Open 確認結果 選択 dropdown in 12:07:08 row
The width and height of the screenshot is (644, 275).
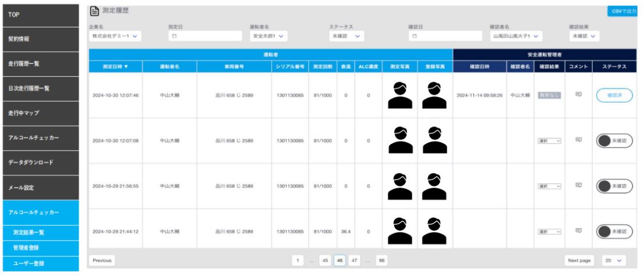pos(549,140)
